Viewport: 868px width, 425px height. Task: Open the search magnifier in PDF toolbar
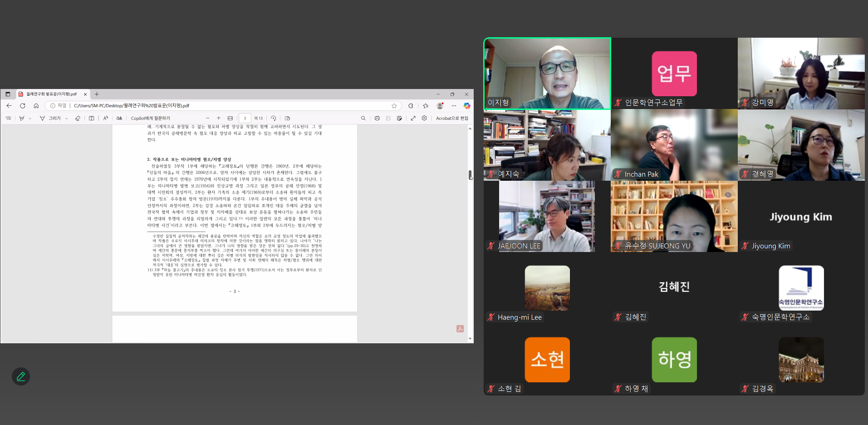coord(363,118)
